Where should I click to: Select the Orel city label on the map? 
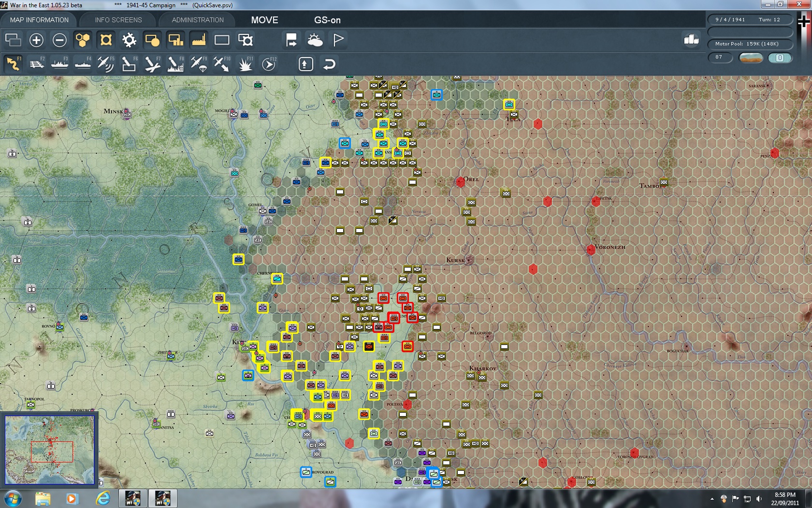471,179
